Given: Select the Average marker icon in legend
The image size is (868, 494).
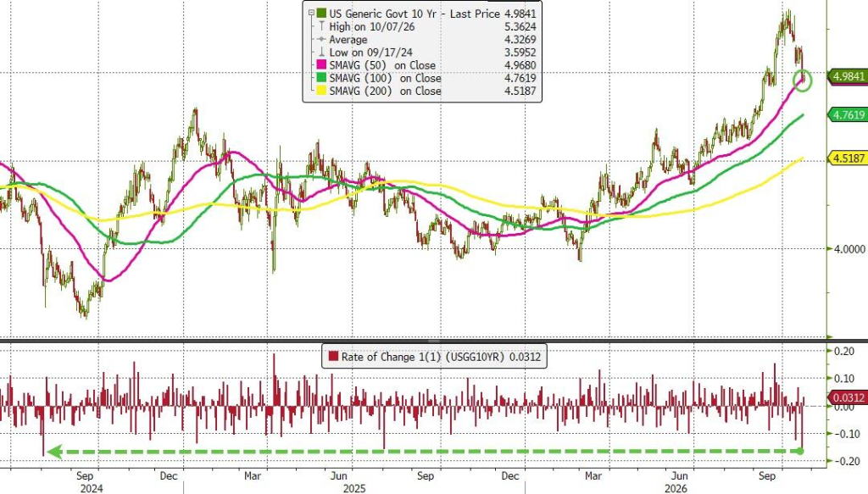Looking at the screenshot, I should pos(321,40).
